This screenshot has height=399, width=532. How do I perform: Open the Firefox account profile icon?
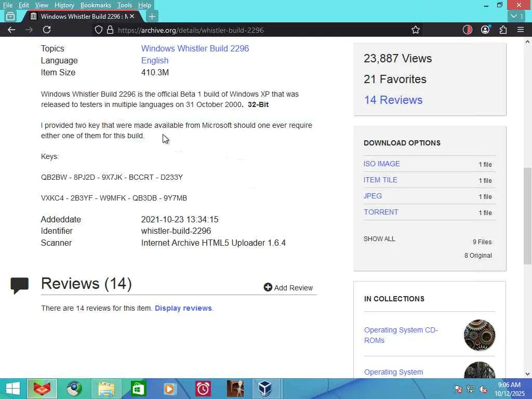click(485, 30)
